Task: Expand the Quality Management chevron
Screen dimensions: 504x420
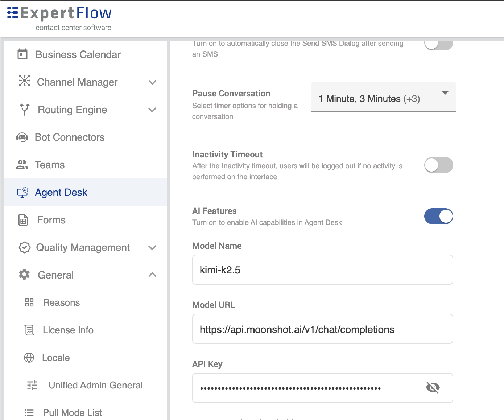Action: (x=152, y=248)
